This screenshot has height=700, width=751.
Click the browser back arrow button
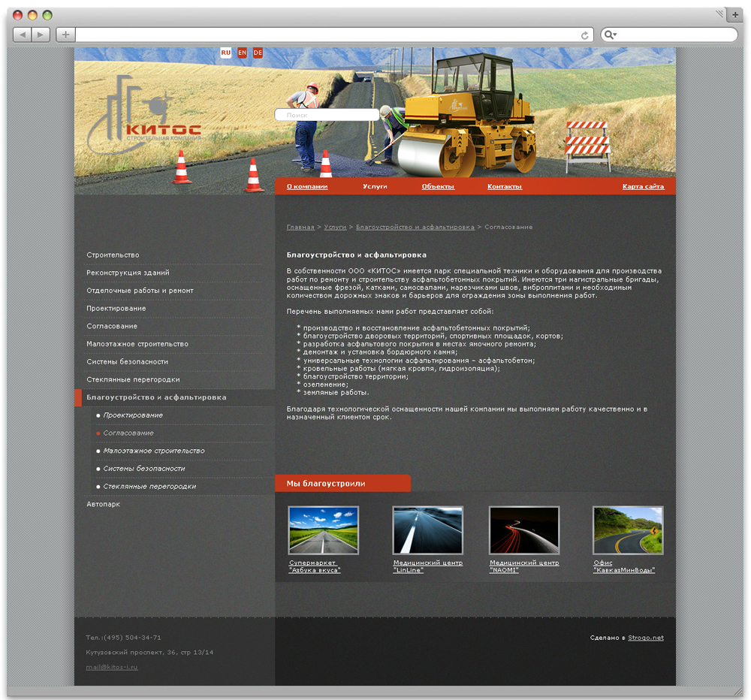23,35
